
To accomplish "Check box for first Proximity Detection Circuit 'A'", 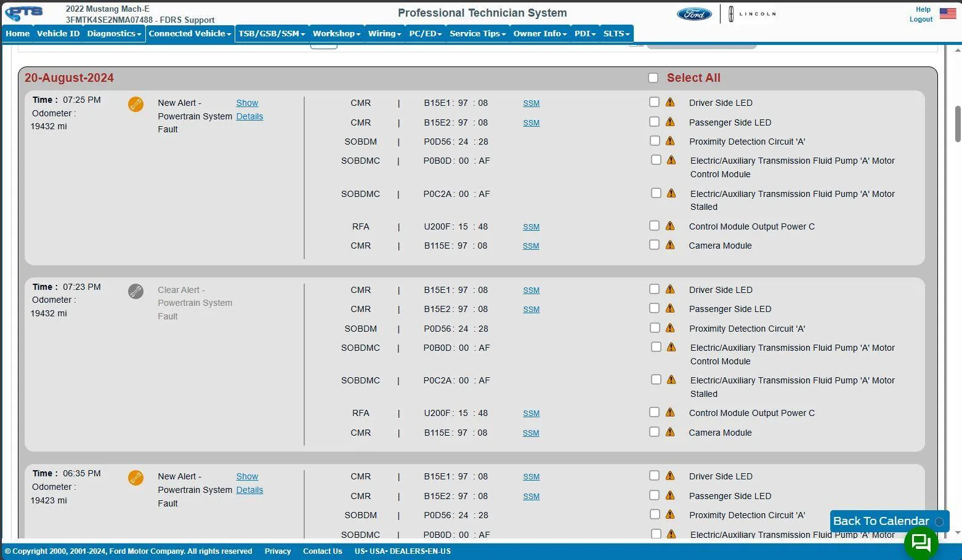I will [654, 141].
